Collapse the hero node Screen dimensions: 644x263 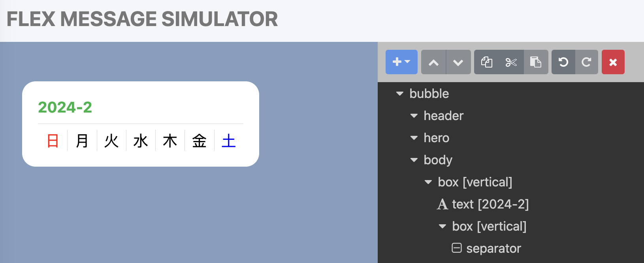tap(414, 138)
